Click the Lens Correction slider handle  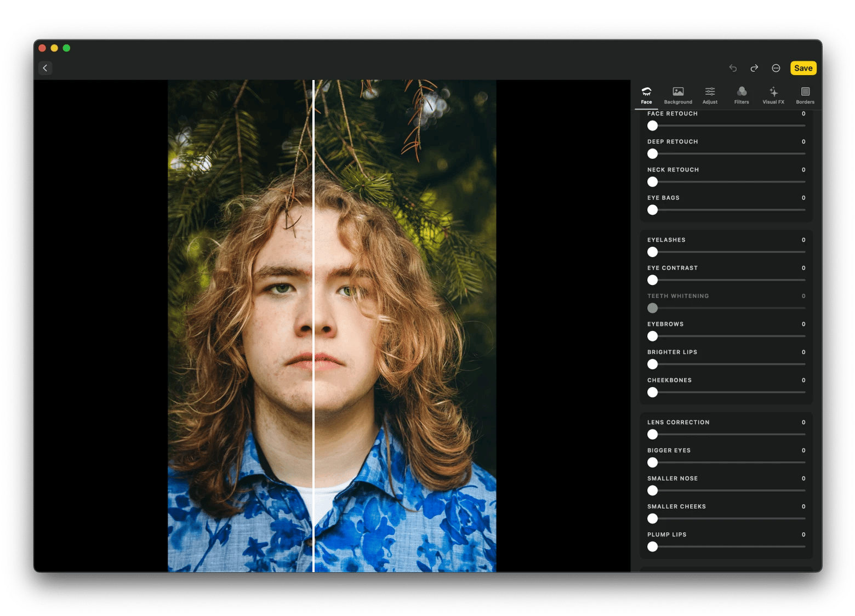(652, 434)
